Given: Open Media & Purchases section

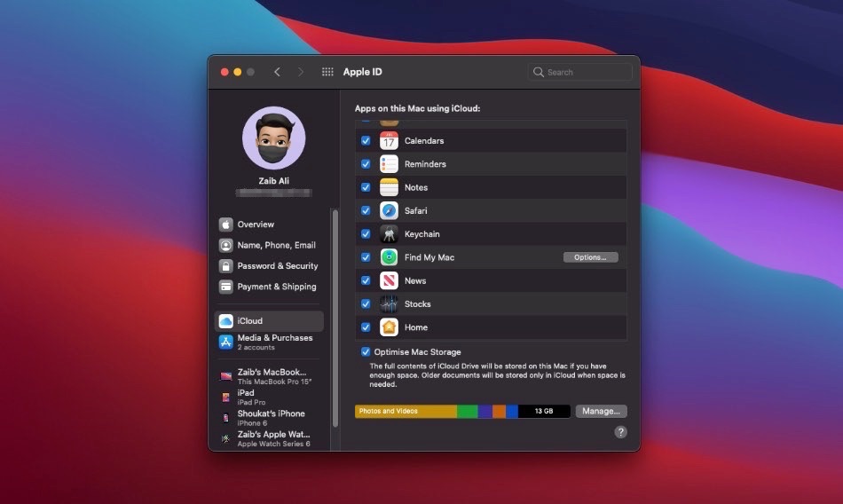Looking at the screenshot, I should pyautogui.click(x=269, y=342).
